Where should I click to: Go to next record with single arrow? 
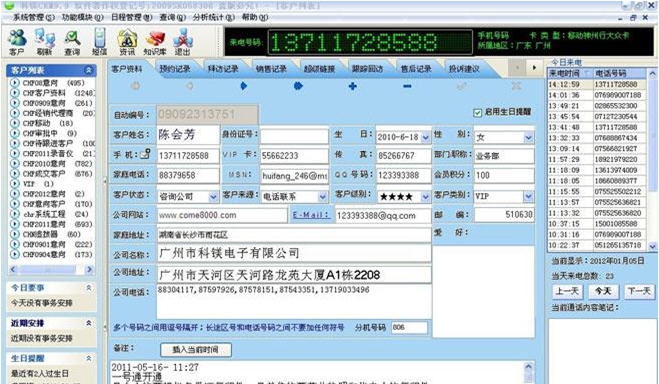(x=243, y=86)
